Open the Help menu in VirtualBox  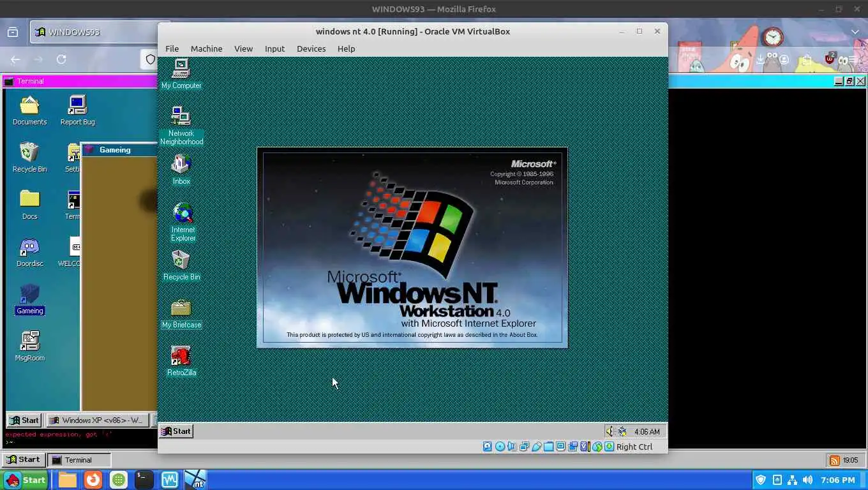[x=346, y=48]
